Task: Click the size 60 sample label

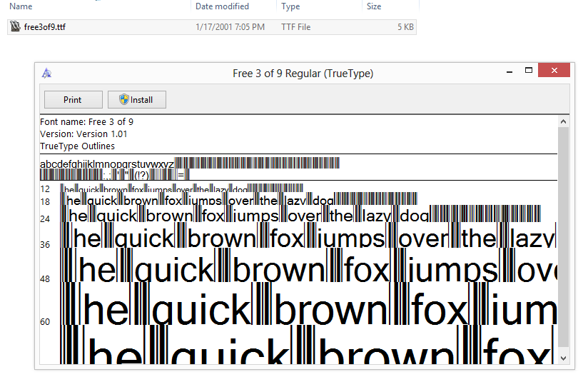Action: click(x=45, y=321)
